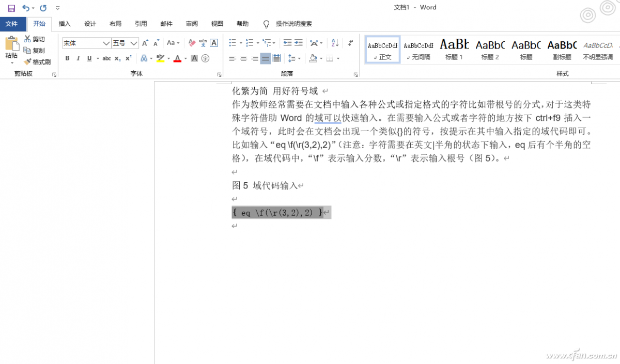Toggle the Justify alignment button
This screenshot has height=364, width=620.
[265, 58]
